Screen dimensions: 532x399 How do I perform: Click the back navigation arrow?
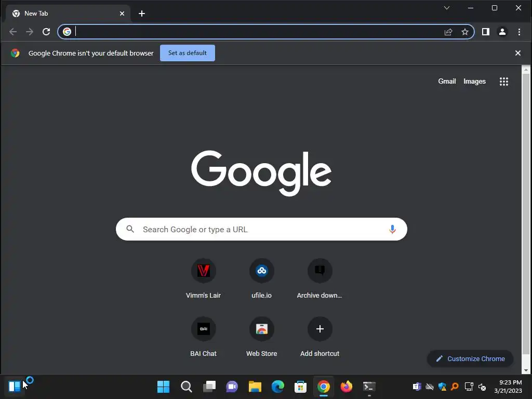13,32
